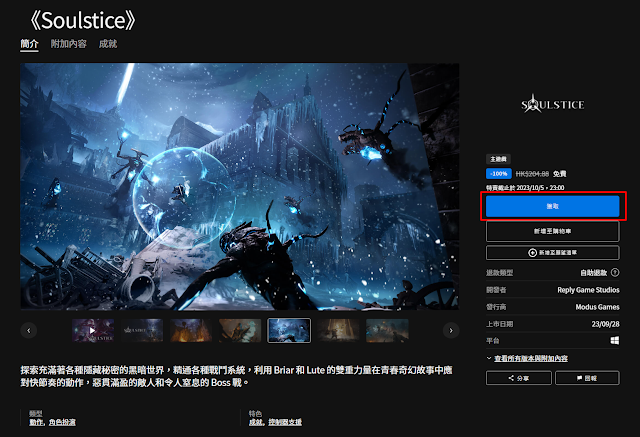Show previous screenshots with left arrow
Viewport: 640px width, 437px height.
pyautogui.click(x=29, y=331)
